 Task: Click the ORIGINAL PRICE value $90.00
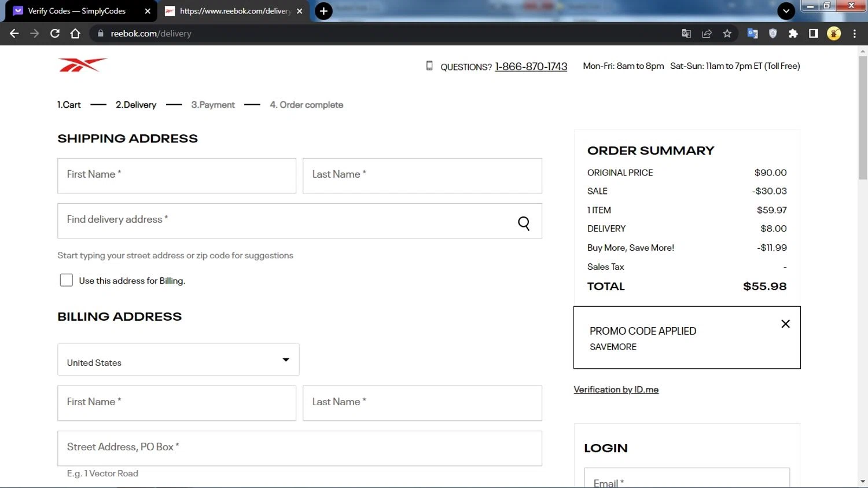770,173
